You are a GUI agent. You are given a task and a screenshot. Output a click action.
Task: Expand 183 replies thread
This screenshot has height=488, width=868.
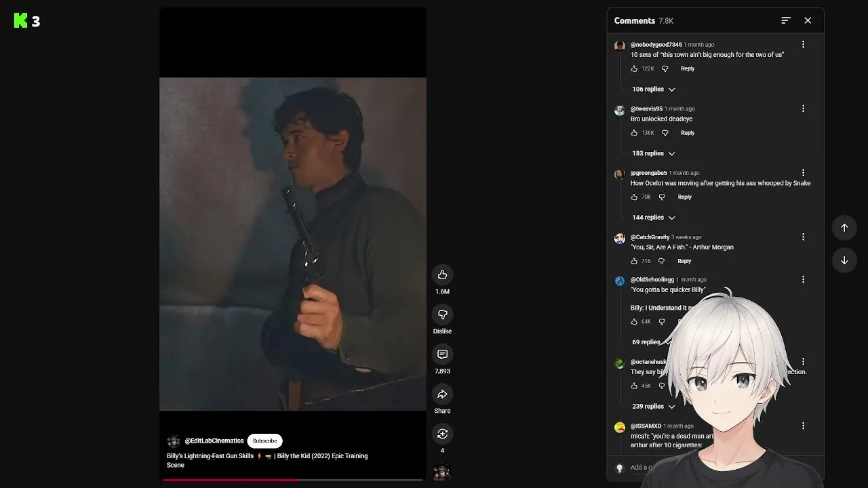654,153
